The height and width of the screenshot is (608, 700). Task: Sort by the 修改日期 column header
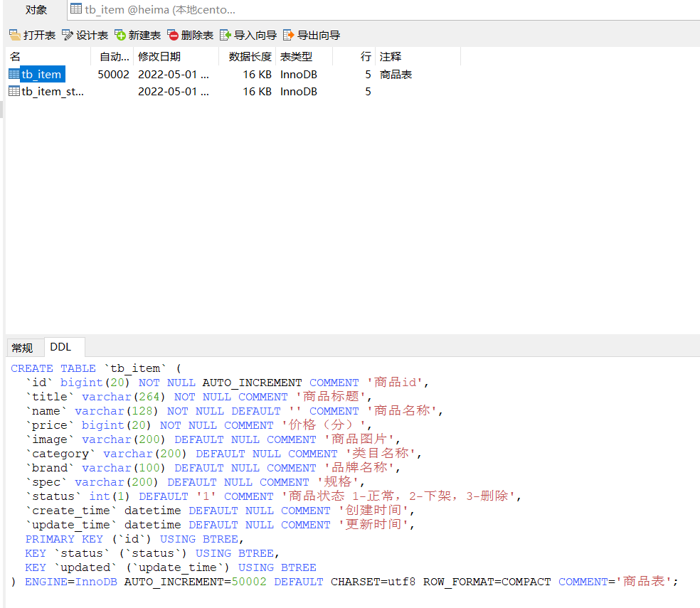click(177, 57)
